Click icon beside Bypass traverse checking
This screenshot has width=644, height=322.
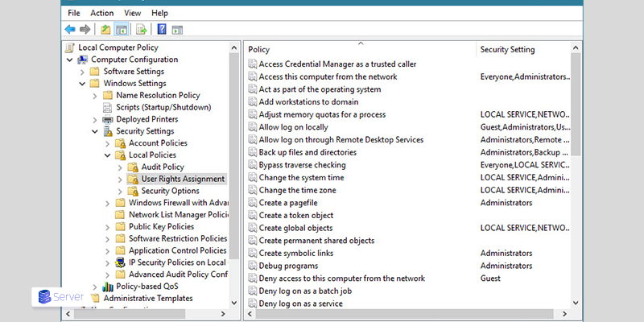[252, 165]
